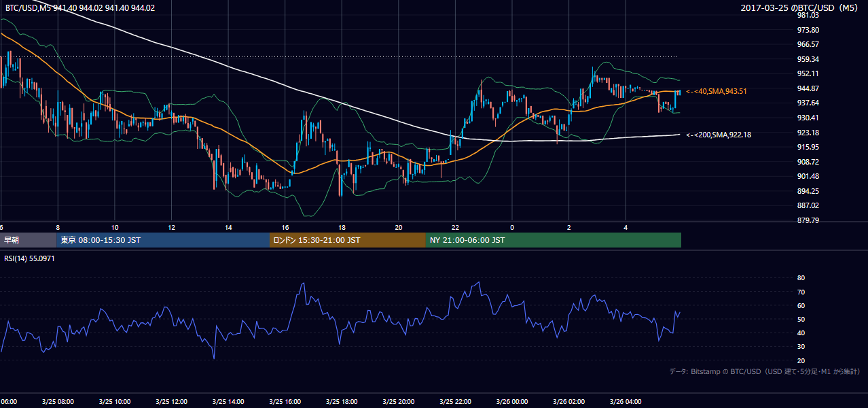Click the 3/25 18:00 time axis label
This screenshot has height=408, width=868.
click(342, 402)
